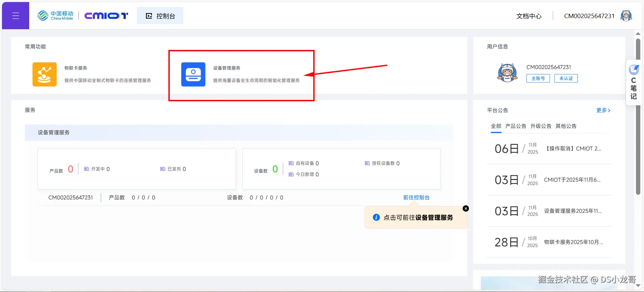
Task: Switch to 产品公告 tab
Action: pyautogui.click(x=516, y=126)
